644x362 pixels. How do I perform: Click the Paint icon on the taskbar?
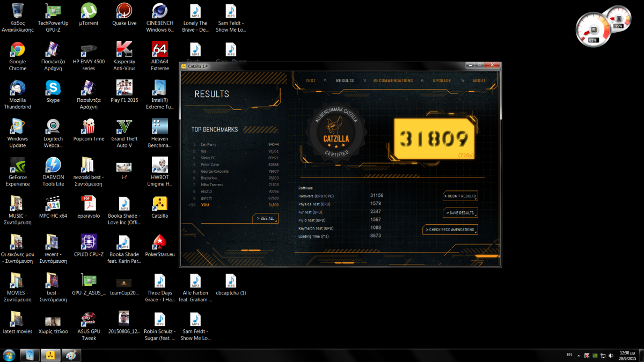tap(71, 355)
